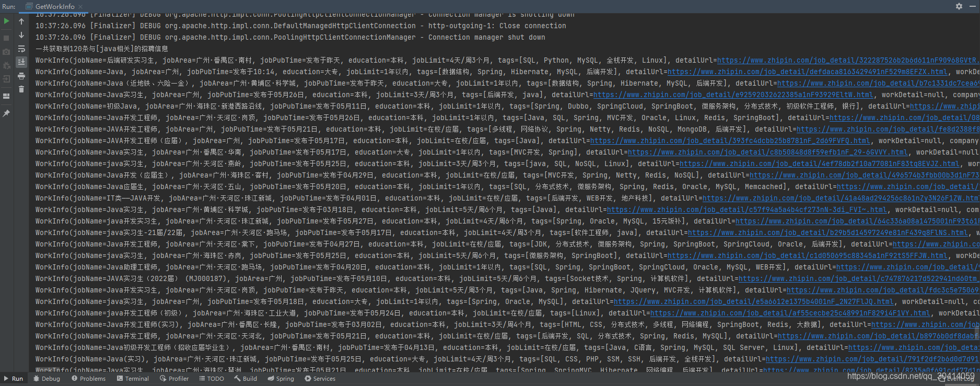Open the Build tool window
Image resolution: width=980 pixels, height=386 pixels.
click(x=246, y=379)
